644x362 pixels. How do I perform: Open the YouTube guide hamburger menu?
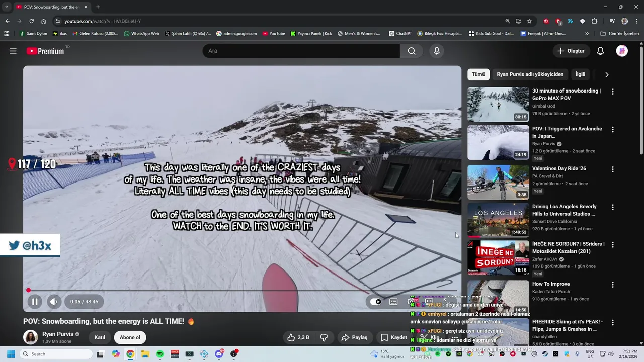13,51
